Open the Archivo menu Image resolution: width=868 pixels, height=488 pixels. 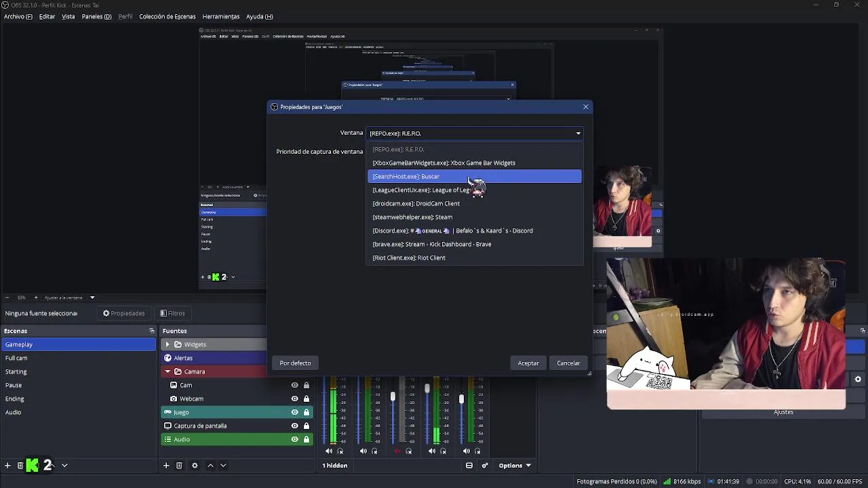point(18,16)
